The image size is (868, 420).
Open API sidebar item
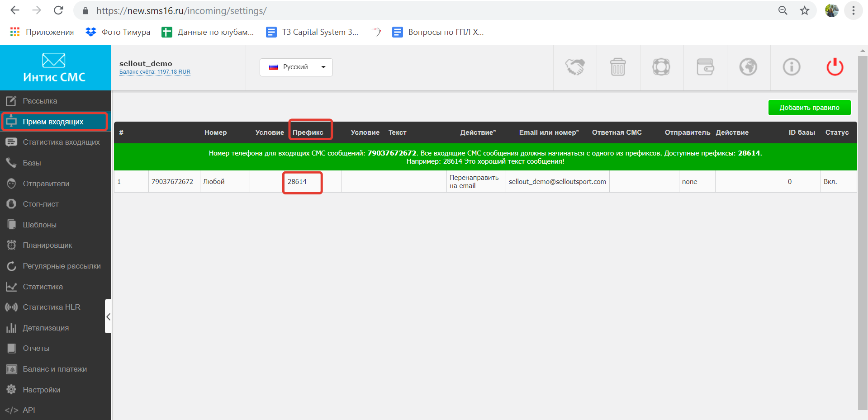click(56, 410)
